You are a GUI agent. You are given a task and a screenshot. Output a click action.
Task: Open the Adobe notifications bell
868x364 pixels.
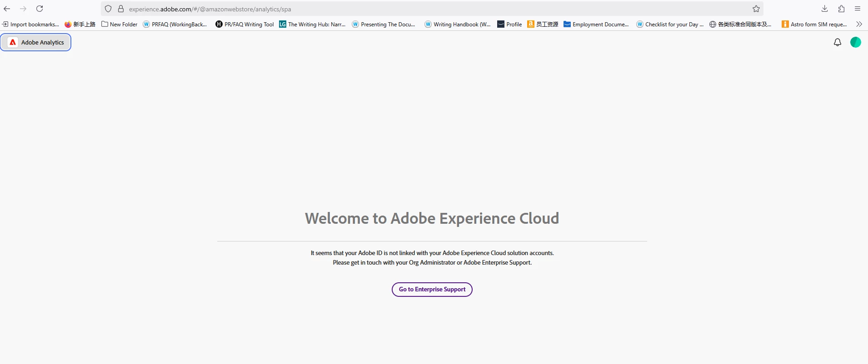(x=838, y=42)
